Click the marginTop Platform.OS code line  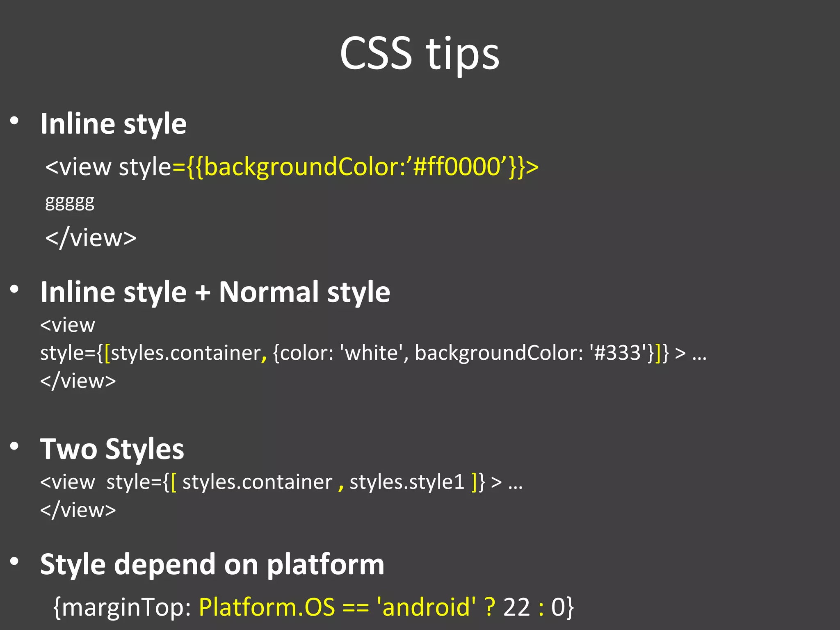tap(314, 607)
